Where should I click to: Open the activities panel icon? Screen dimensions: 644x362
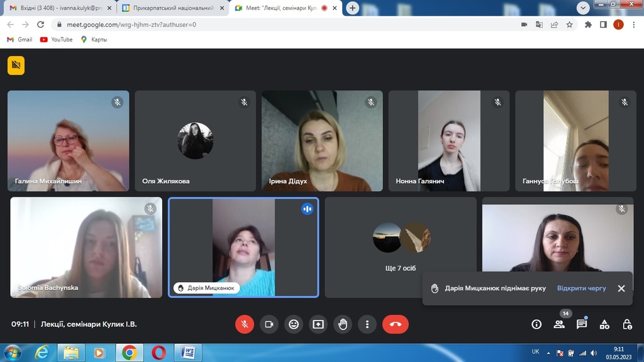coord(604,324)
